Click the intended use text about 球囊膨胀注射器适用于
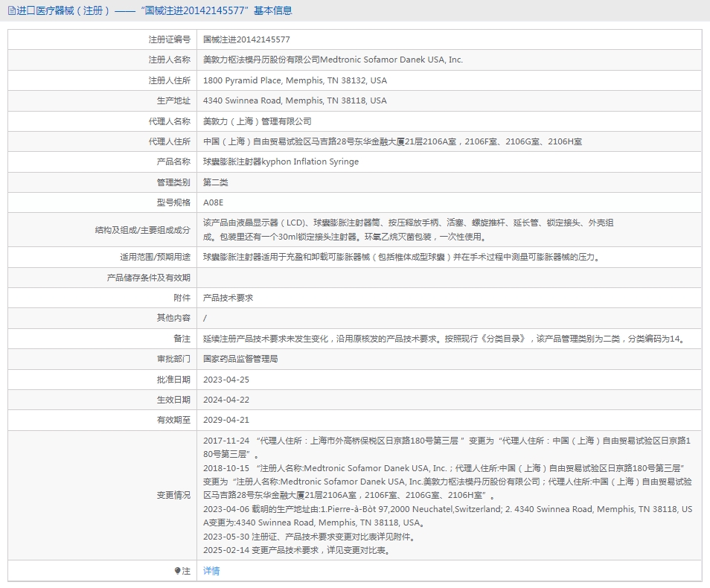 tap(401, 257)
